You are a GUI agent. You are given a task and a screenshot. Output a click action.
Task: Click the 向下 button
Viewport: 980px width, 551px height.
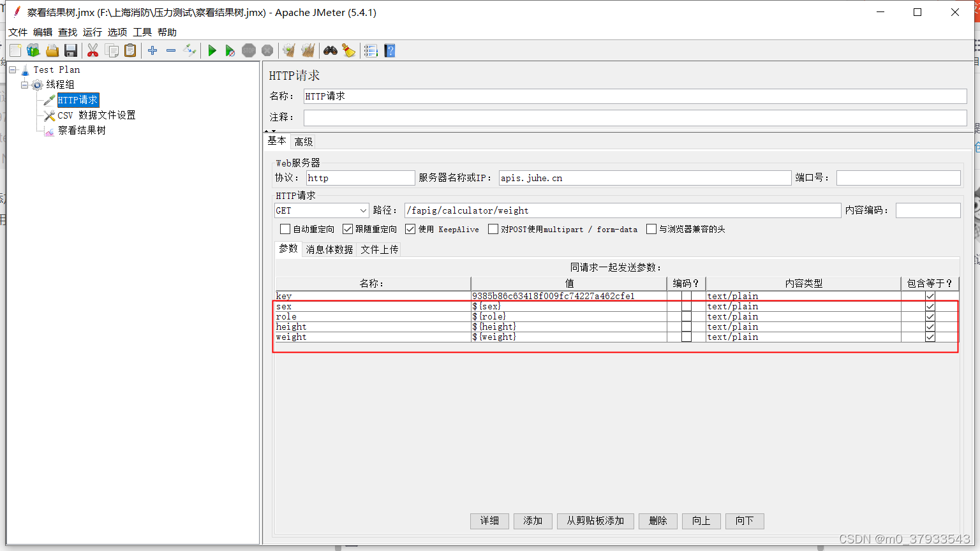click(x=745, y=521)
